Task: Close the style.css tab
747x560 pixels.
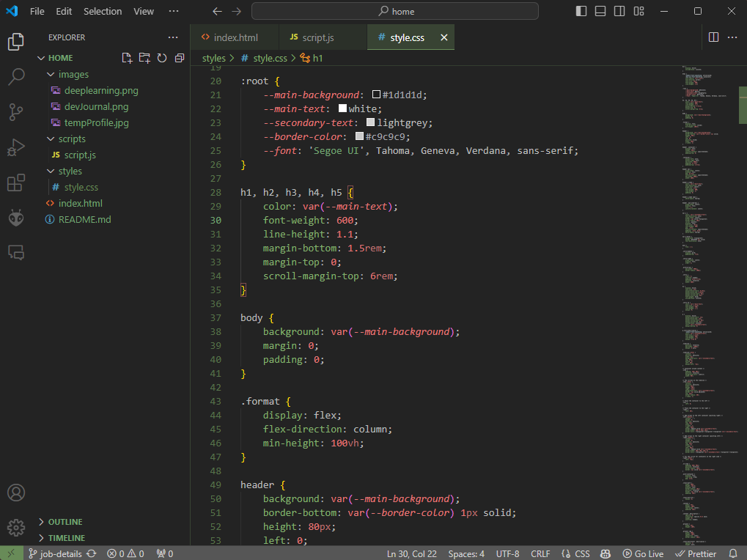Action: tap(444, 37)
